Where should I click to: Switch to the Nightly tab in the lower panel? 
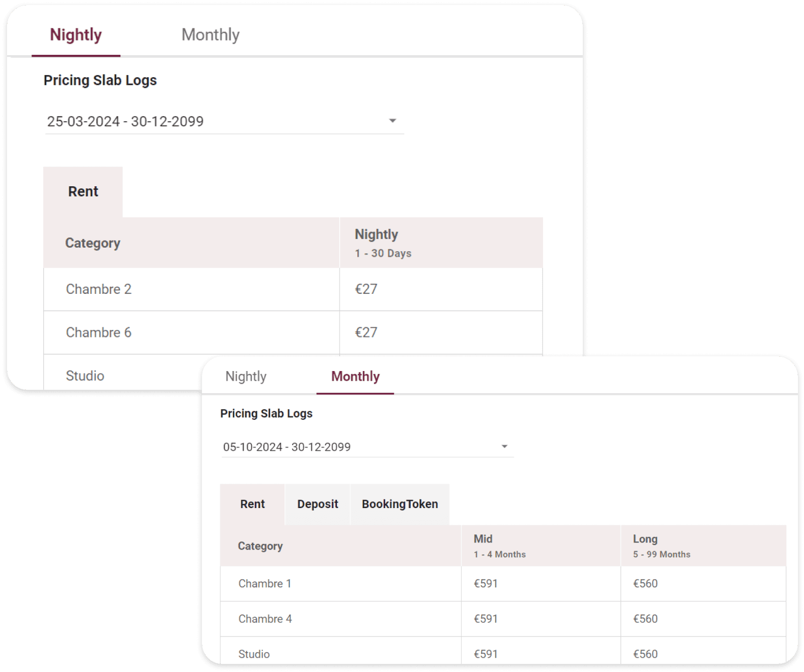point(246,376)
